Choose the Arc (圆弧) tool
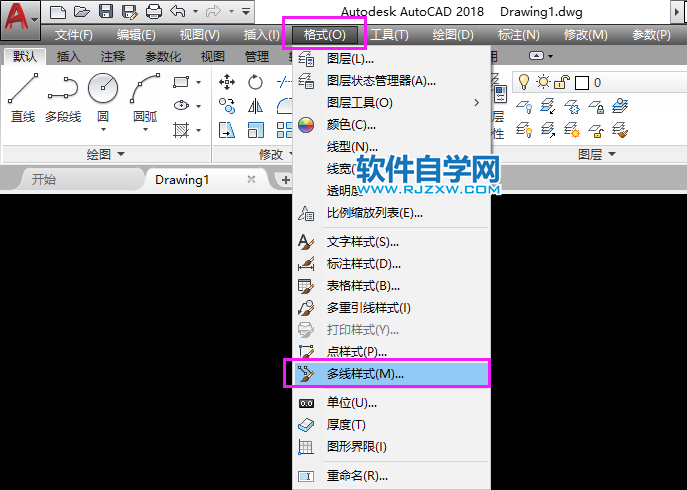687x490 pixels. click(146, 98)
